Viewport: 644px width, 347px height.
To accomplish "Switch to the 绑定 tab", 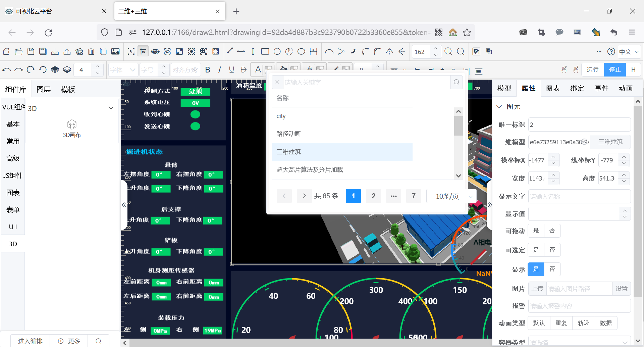I will (x=577, y=88).
